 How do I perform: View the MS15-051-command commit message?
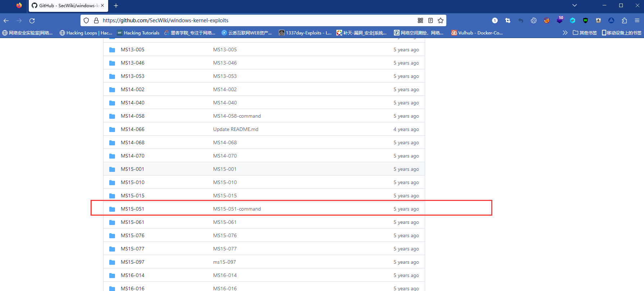click(x=237, y=209)
